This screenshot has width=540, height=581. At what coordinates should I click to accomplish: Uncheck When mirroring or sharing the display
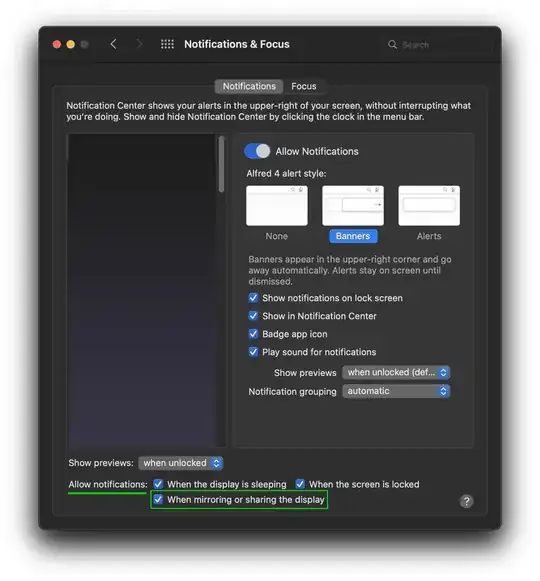(158, 499)
